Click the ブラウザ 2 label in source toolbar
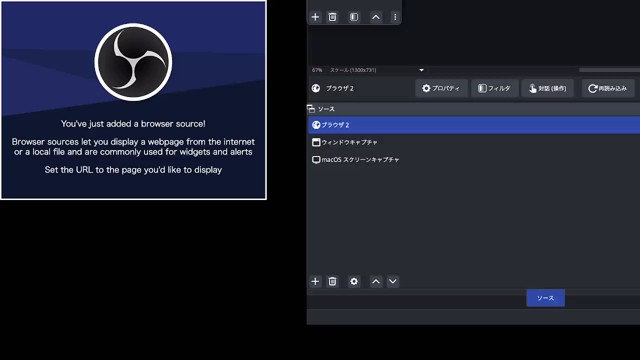The width and height of the screenshot is (640, 360). point(340,88)
